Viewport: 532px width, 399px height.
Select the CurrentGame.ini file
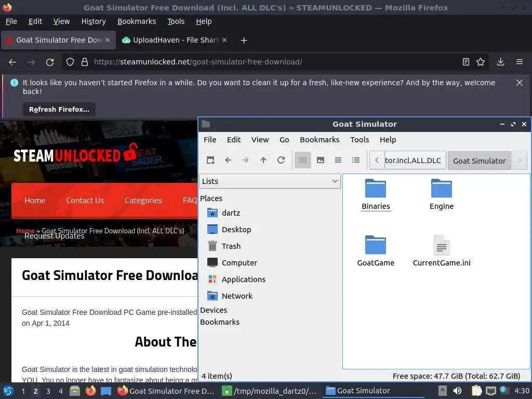point(442,251)
